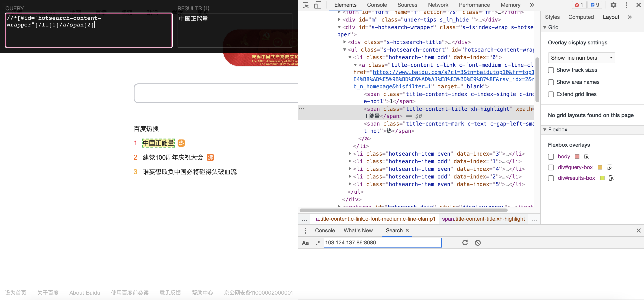Open the What's New drawer tab
644x300 pixels.
pyautogui.click(x=358, y=230)
